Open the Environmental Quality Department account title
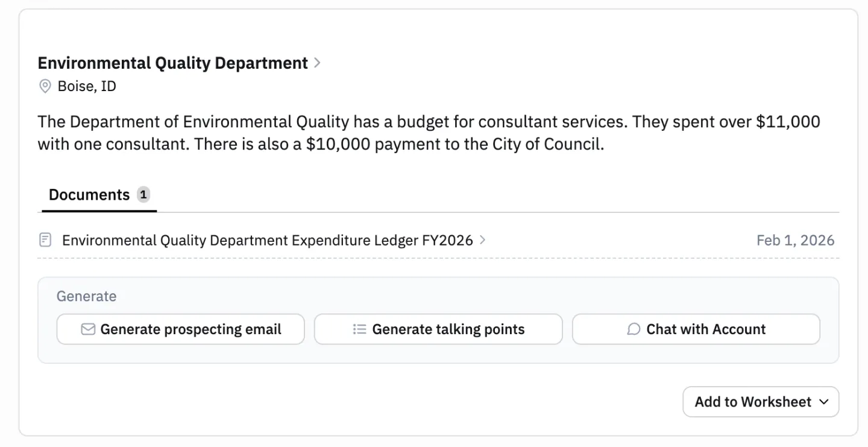 pyautogui.click(x=172, y=63)
